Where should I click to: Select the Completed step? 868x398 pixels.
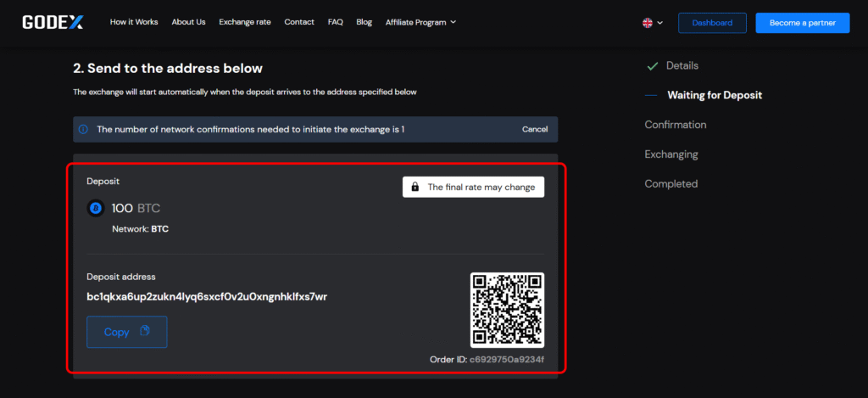pyautogui.click(x=671, y=183)
